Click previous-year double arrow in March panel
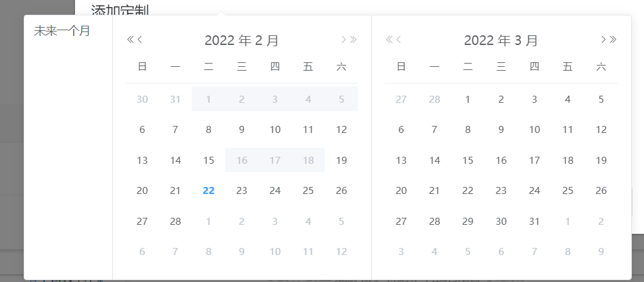Image resolution: width=644 pixels, height=282 pixels. [x=389, y=40]
